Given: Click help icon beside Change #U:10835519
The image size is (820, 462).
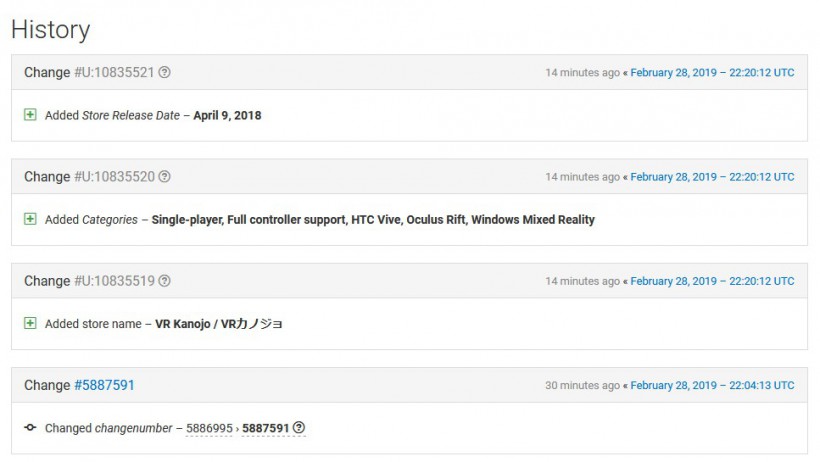Looking at the screenshot, I should pos(164,280).
